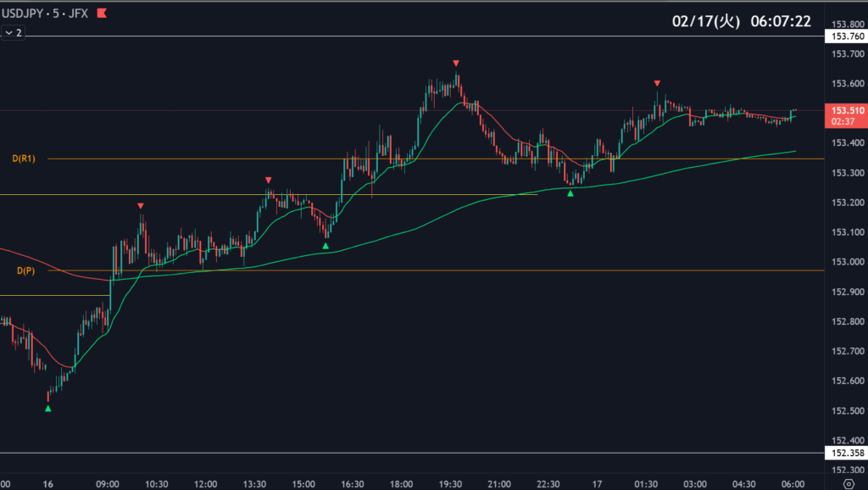
Task: Click the USDJPY symbol title
Action: (21, 14)
